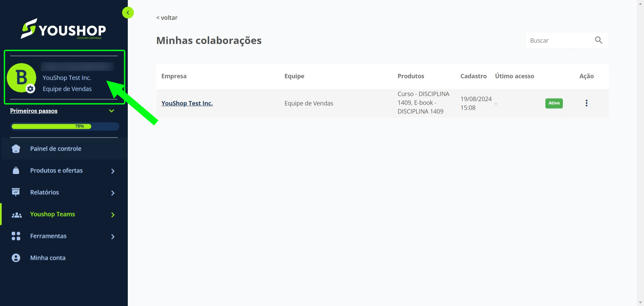
Task: Click the Equipe column header
Action: [294, 76]
